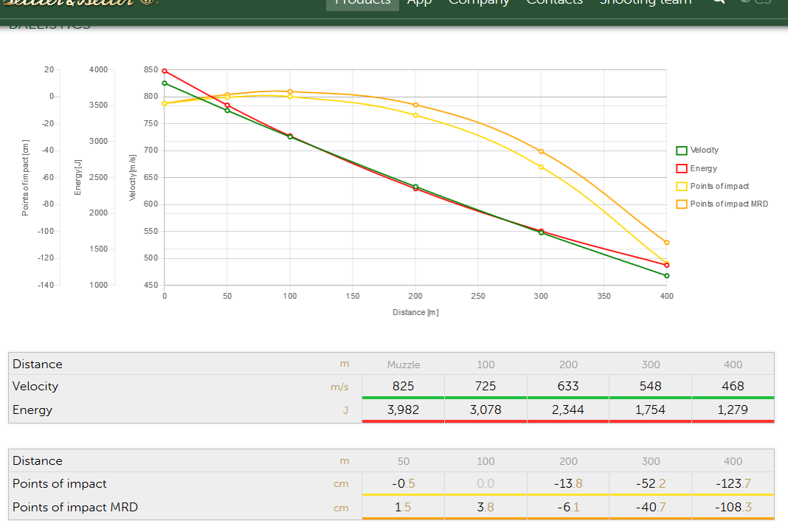Select orange MRD data point at 300 m
The image size is (788, 532).
[542, 151]
